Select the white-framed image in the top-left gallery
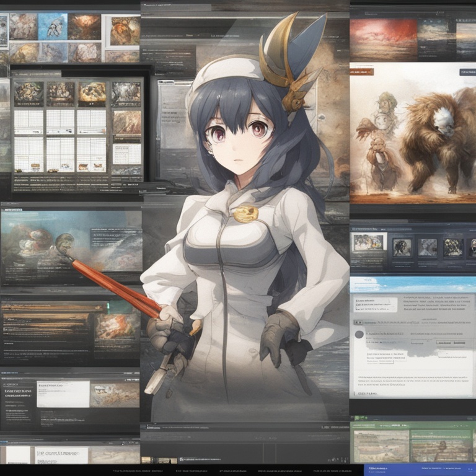Viewport: 476px width, 476px height. (x=124, y=30)
